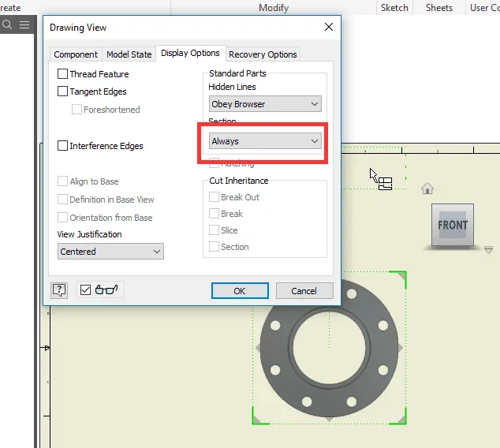Toggle Definition in Base View checkbox
500x448 pixels.
tap(62, 200)
